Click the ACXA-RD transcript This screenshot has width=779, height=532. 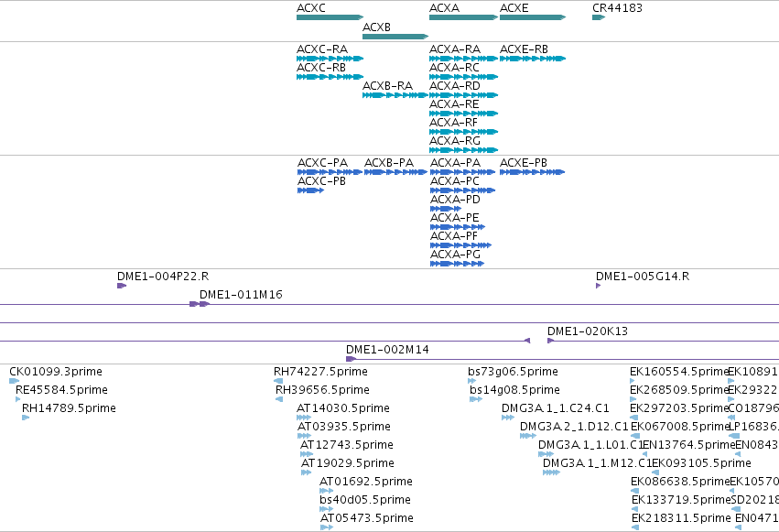(x=463, y=95)
